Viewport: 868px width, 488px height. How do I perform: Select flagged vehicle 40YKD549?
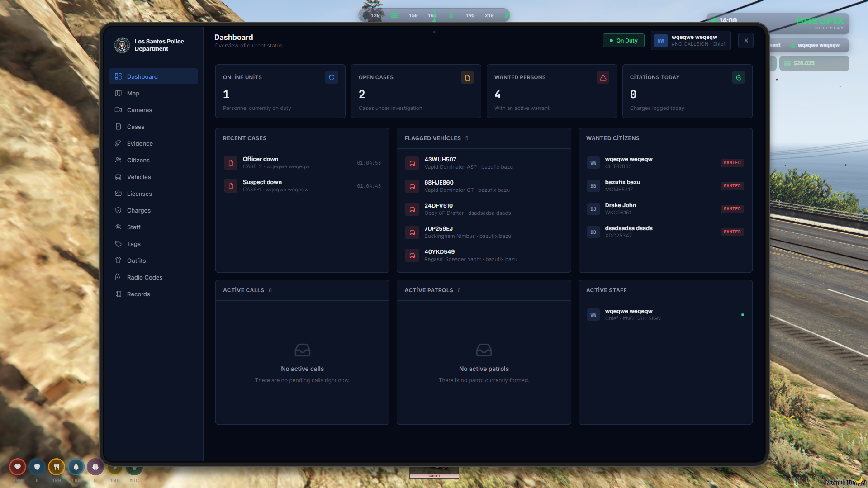(484, 256)
